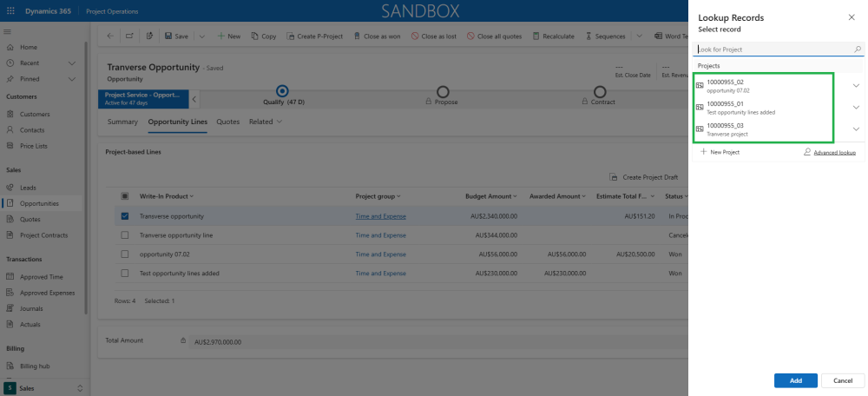Open Project Contracts in the sidebar
Viewport: 868px width, 396px height.
pos(43,235)
